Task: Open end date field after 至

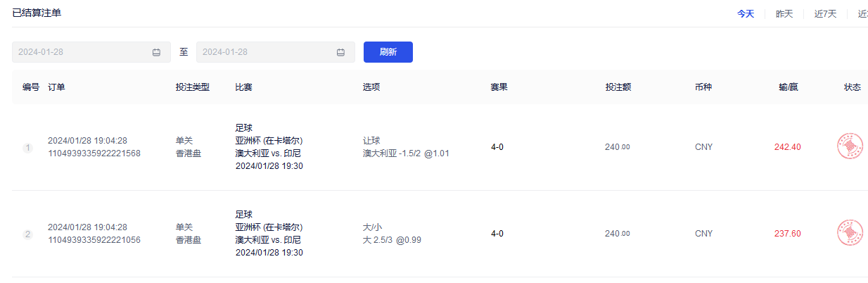Action: pos(276,52)
